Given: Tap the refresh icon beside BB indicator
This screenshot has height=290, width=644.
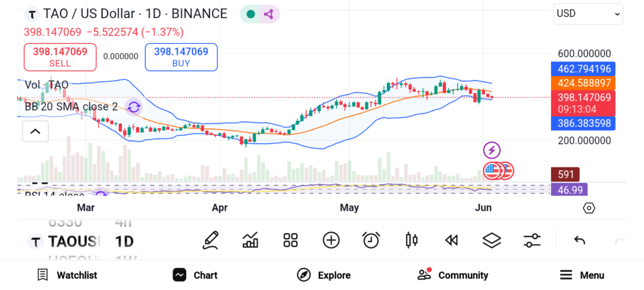Looking at the screenshot, I should pos(134,107).
